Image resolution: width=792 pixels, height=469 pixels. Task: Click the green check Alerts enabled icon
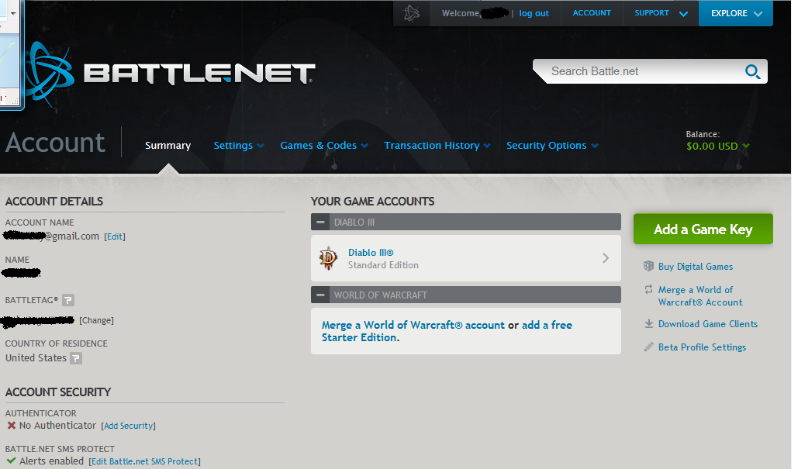[11, 461]
